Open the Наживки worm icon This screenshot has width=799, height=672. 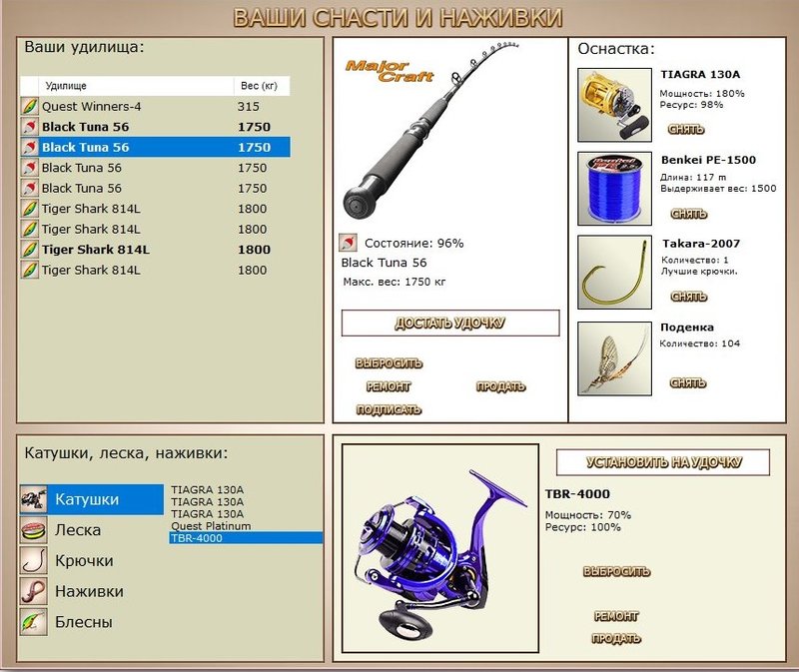(34, 591)
